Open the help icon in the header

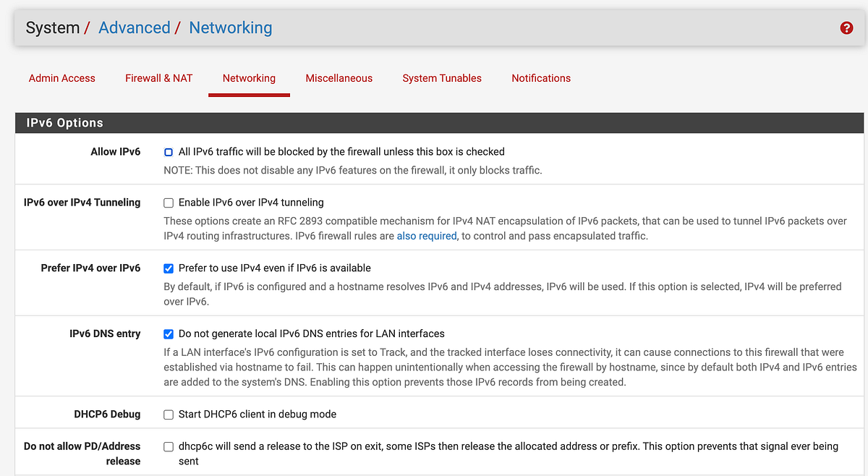(x=846, y=27)
